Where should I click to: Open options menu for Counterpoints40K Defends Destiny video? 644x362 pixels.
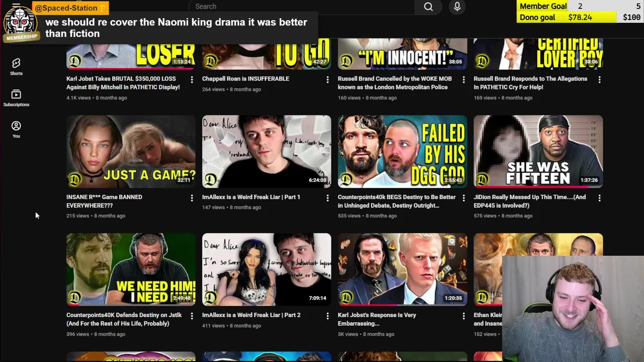tap(192, 316)
